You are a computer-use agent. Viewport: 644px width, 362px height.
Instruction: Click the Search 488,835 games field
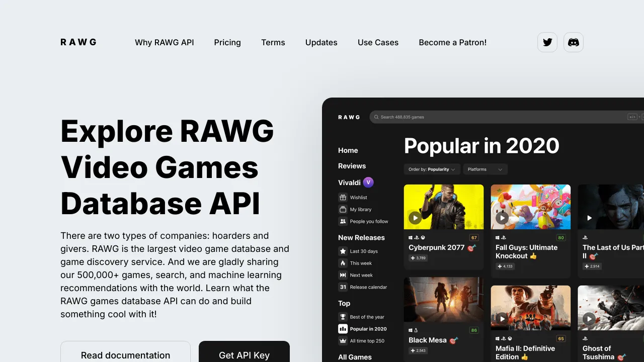coord(507,117)
